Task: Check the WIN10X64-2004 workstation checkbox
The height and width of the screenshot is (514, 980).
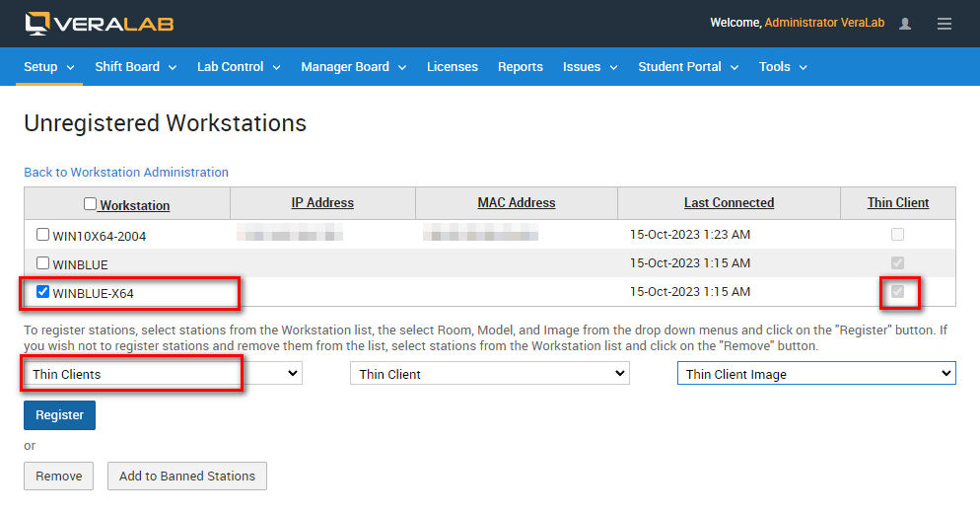Action: (x=42, y=235)
